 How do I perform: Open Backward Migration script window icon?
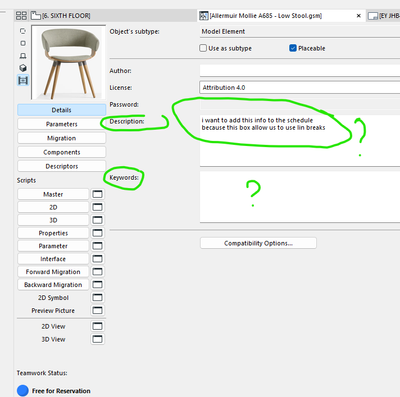(97, 284)
